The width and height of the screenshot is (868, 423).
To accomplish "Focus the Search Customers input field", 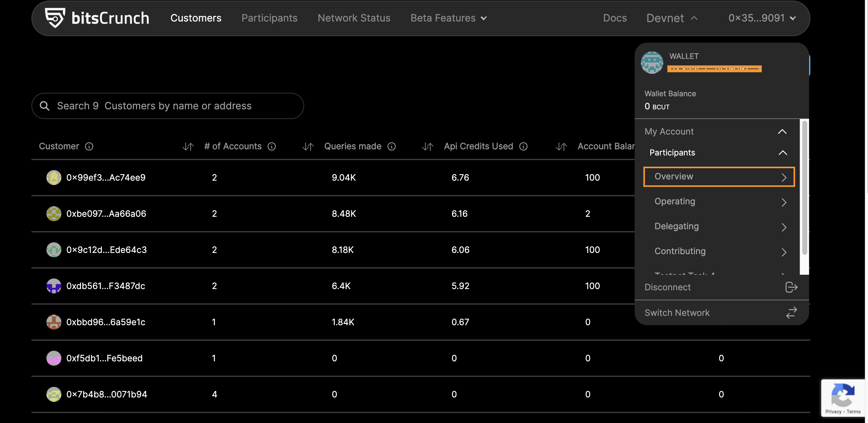I will [168, 106].
